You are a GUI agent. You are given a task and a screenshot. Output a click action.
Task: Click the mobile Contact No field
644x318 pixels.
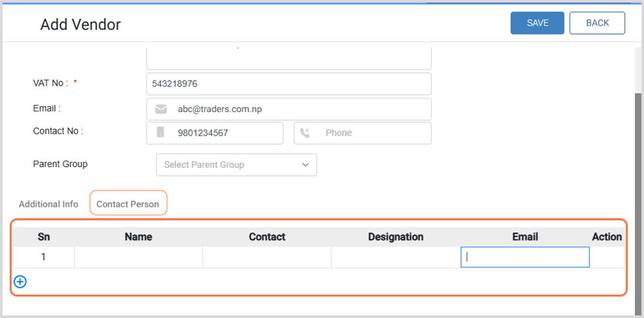click(226, 133)
